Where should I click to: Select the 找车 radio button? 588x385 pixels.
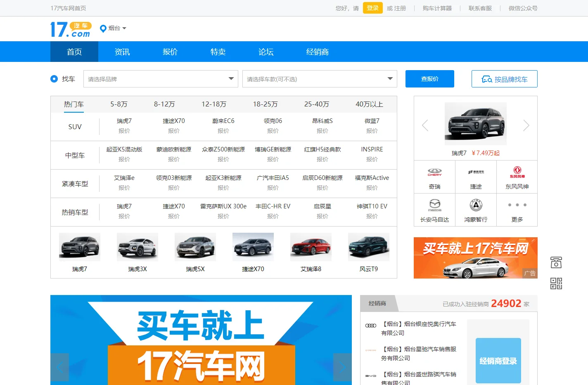point(54,79)
